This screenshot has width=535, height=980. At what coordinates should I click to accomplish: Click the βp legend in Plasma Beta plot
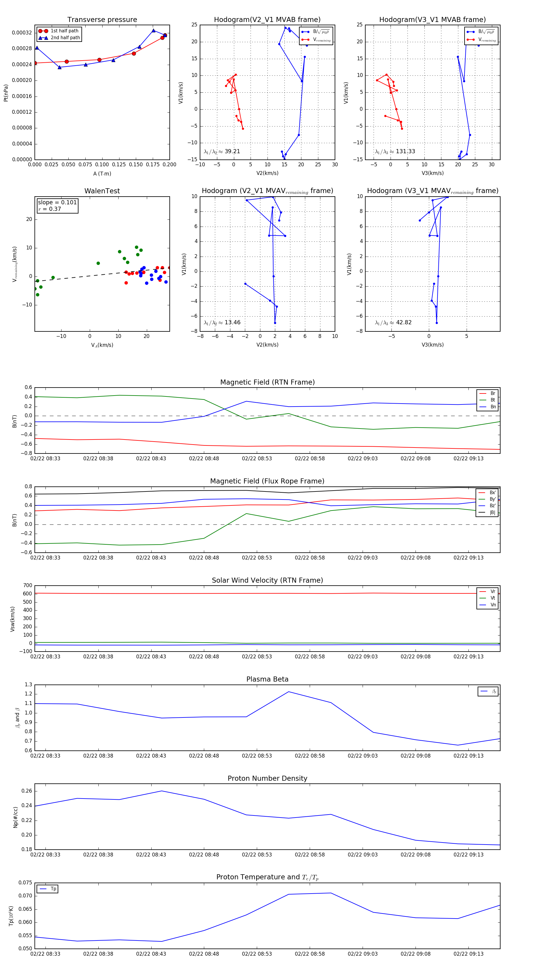point(488,691)
